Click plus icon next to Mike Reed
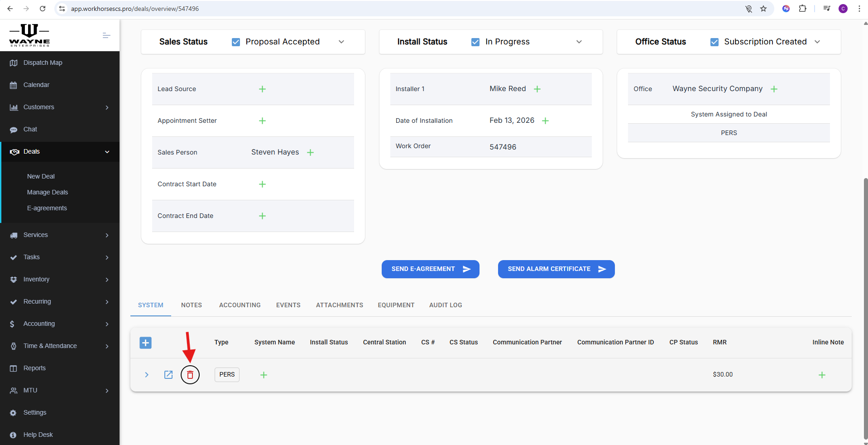Image resolution: width=868 pixels, height=445 pixels. [537, 89]
